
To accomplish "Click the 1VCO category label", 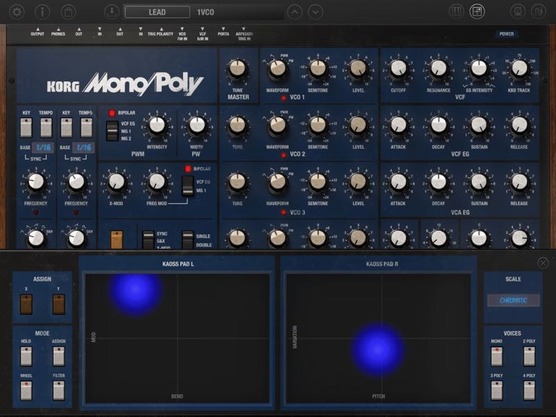I will [205, 12].
